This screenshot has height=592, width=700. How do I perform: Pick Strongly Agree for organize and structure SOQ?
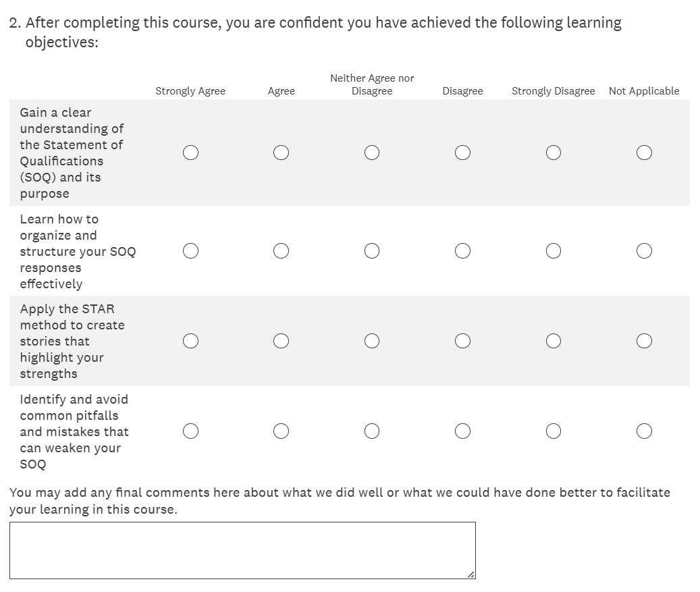(x=190, y=251)
